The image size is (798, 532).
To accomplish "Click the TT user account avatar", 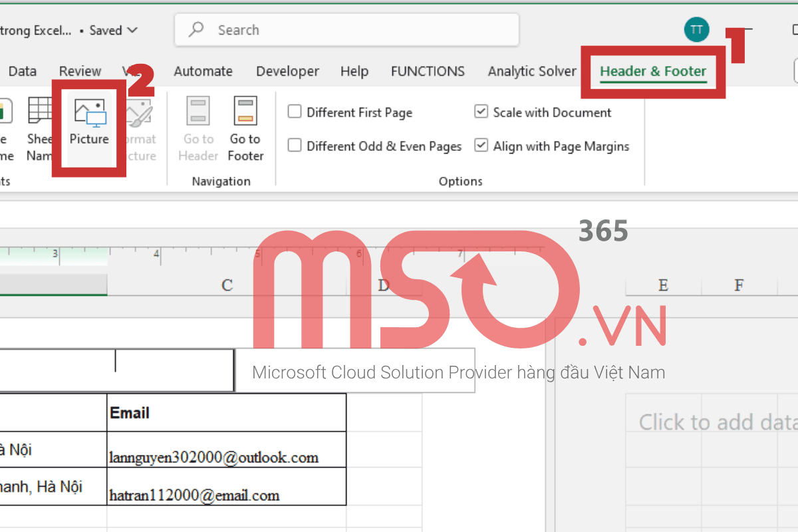I will 696,30.
